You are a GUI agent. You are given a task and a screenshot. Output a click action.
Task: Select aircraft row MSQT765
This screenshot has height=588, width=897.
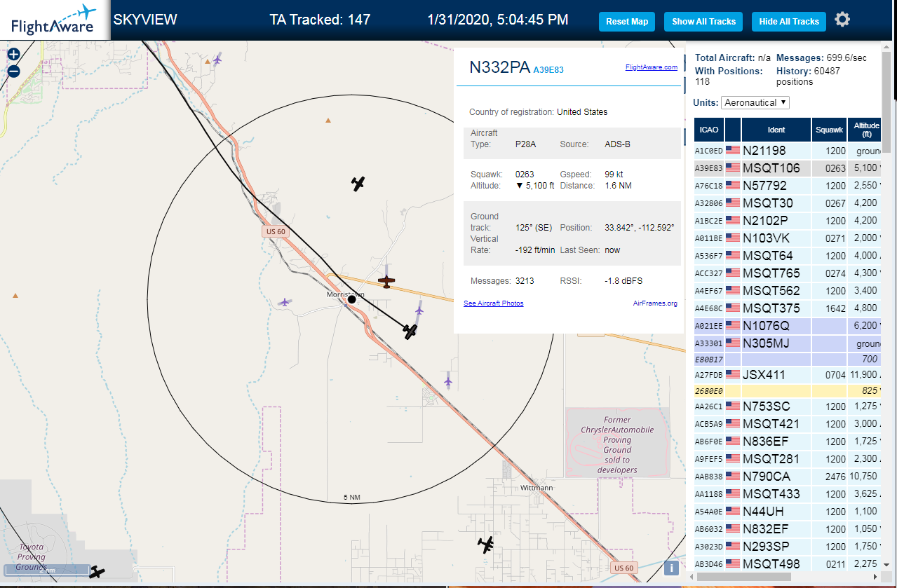[788, 273]
